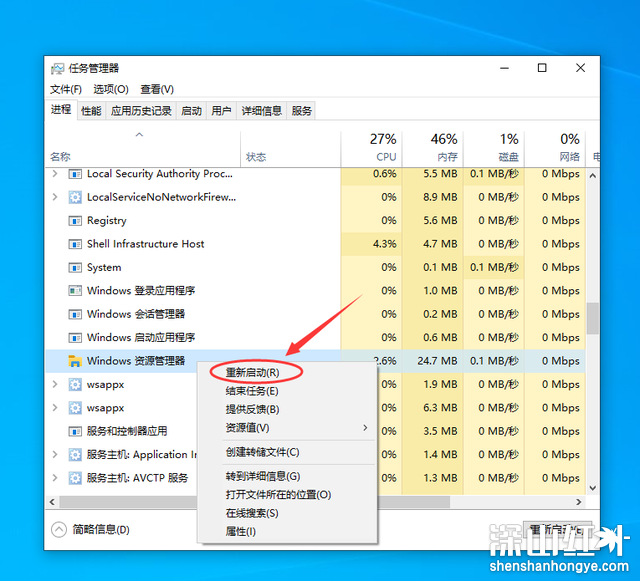Click the sort arrow above the 名称 column
The height and width of the screenshot is (581, 640).
(139, 135)
